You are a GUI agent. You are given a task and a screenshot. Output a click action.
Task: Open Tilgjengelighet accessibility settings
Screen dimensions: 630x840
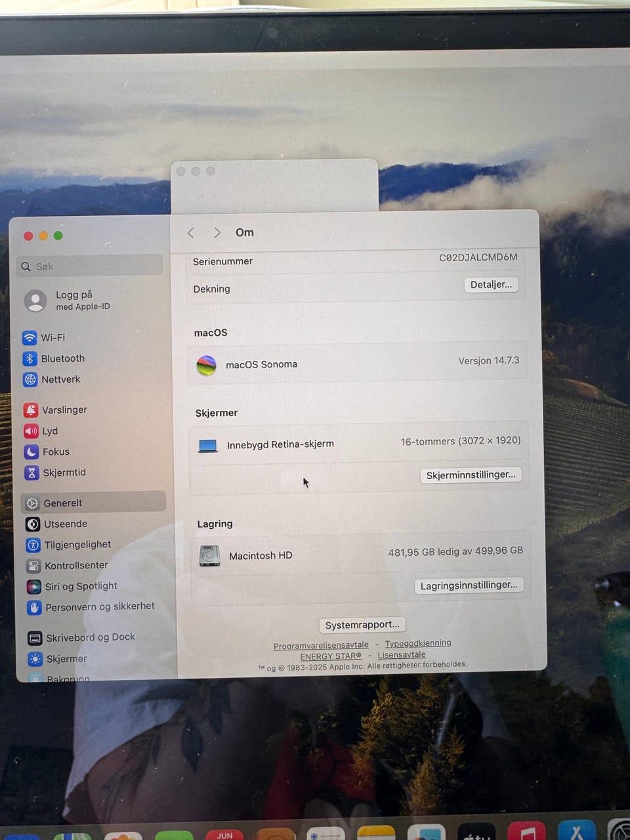point(69,545)
